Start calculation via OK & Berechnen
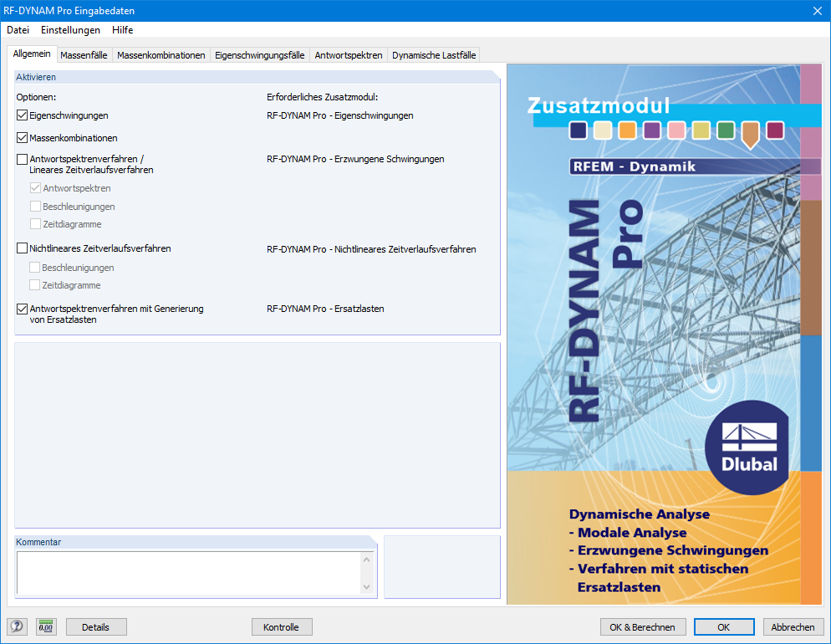 pos(643,626)
